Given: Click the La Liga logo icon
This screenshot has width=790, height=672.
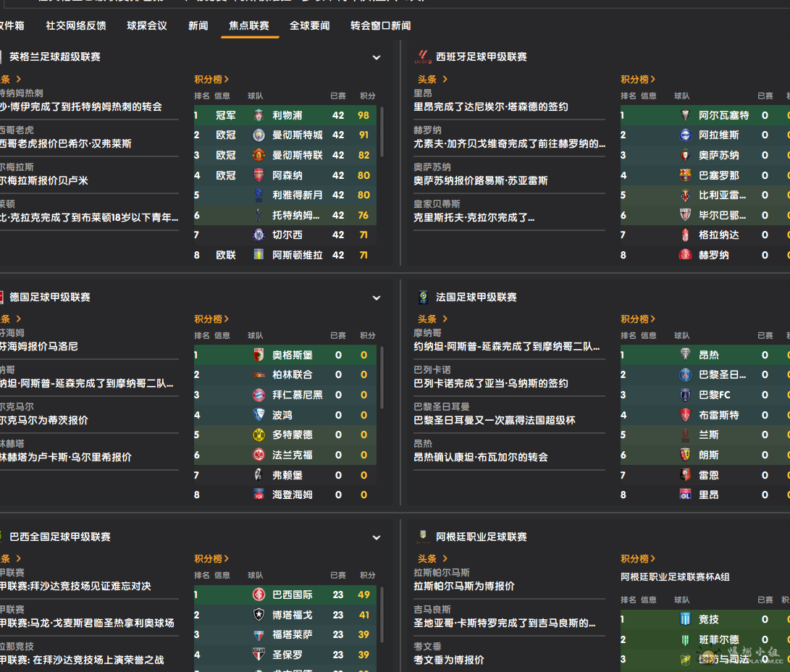Looking at the screenshot, I should pos(423,57).
